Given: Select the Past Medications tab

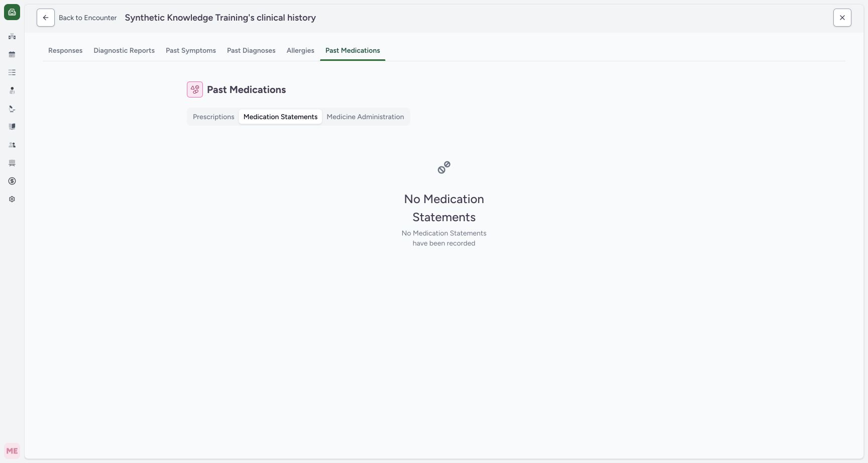Looking at the screenshot, I should 353,51.
